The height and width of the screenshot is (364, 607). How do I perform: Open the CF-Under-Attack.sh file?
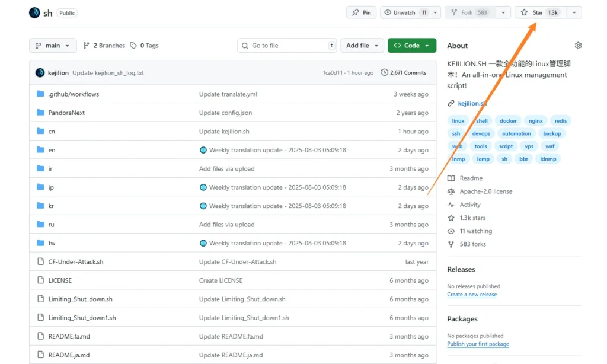[76, 262]
